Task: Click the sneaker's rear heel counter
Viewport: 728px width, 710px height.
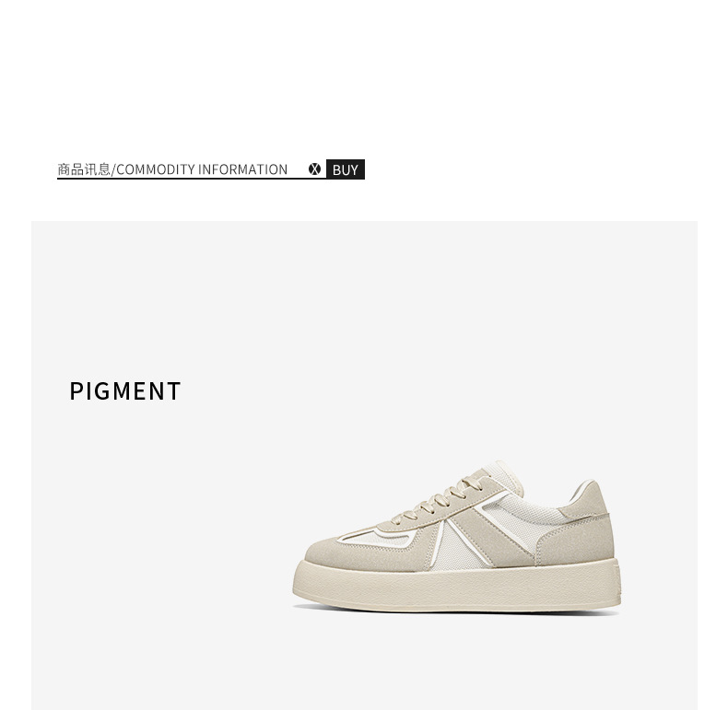Action: click(576, 541)
